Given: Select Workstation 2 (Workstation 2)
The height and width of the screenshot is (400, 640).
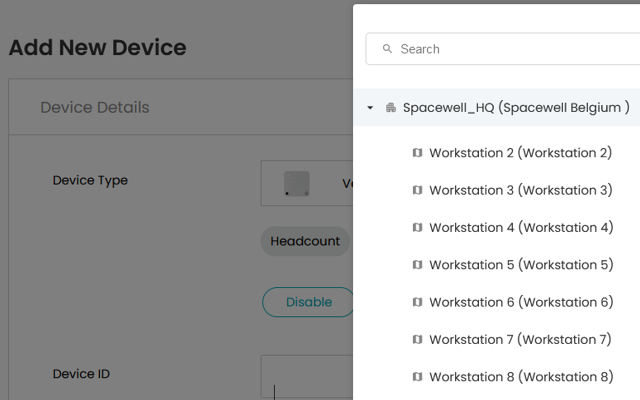Looking at the screenshot, I should point(520,153).
